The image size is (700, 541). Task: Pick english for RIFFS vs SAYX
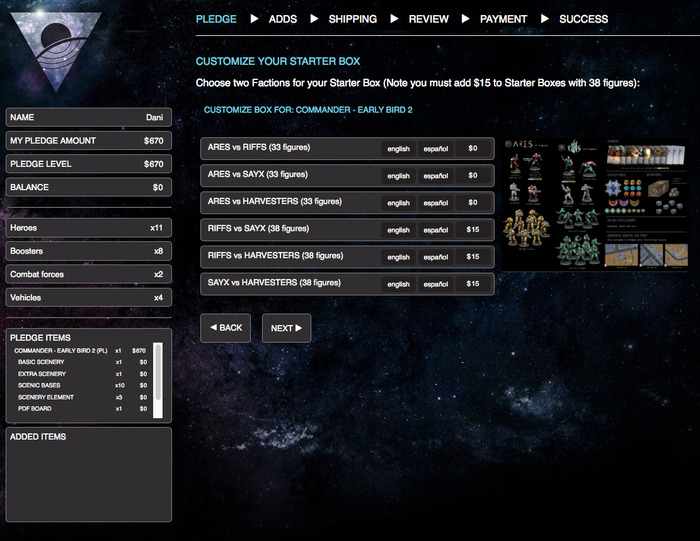pos(399,230)
